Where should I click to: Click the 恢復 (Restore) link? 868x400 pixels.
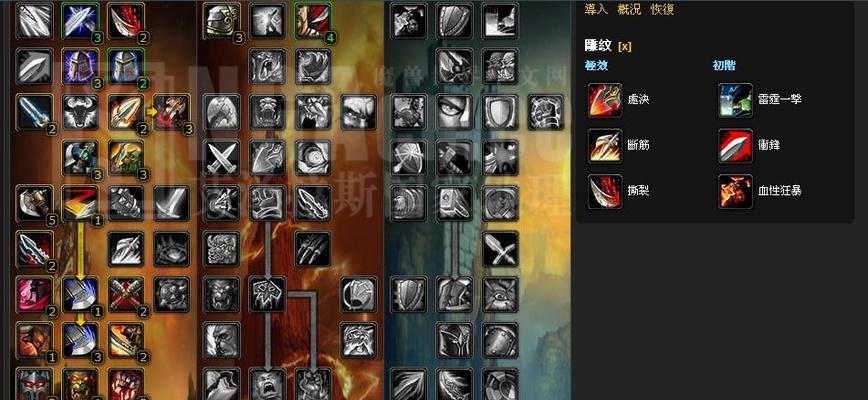click(662, 9)
